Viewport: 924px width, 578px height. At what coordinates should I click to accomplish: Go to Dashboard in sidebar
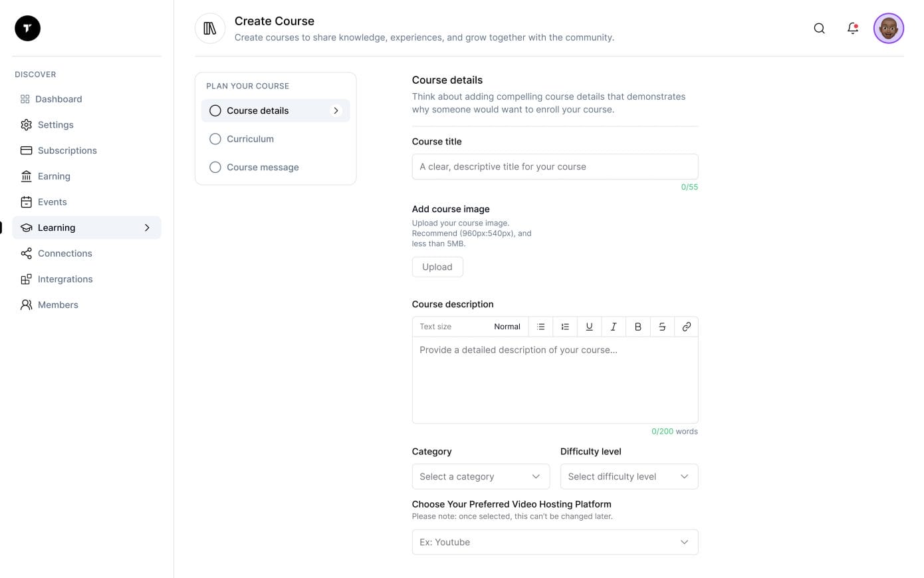[58, 99]
